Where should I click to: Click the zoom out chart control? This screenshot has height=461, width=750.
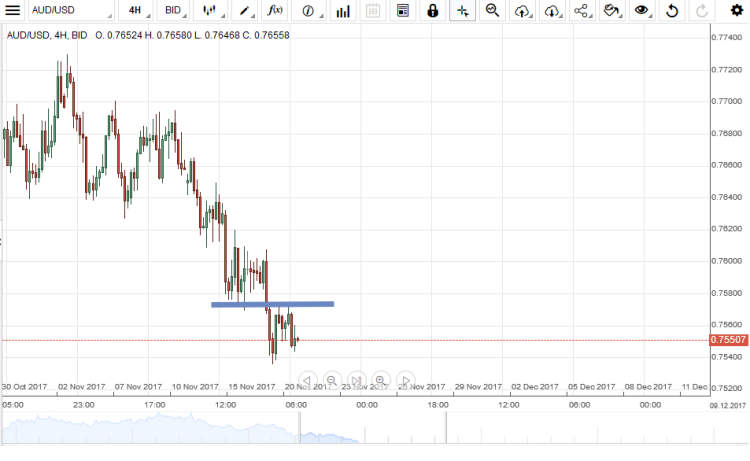point(331,381)
